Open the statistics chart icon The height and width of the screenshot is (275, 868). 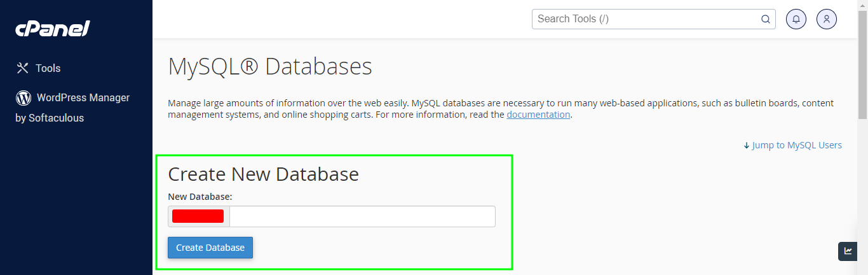click(x=848, y=251)
